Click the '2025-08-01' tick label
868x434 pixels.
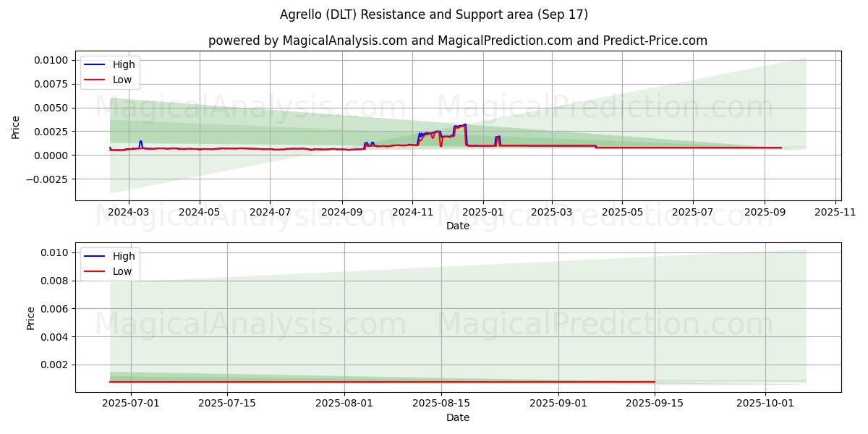point(344,404)
